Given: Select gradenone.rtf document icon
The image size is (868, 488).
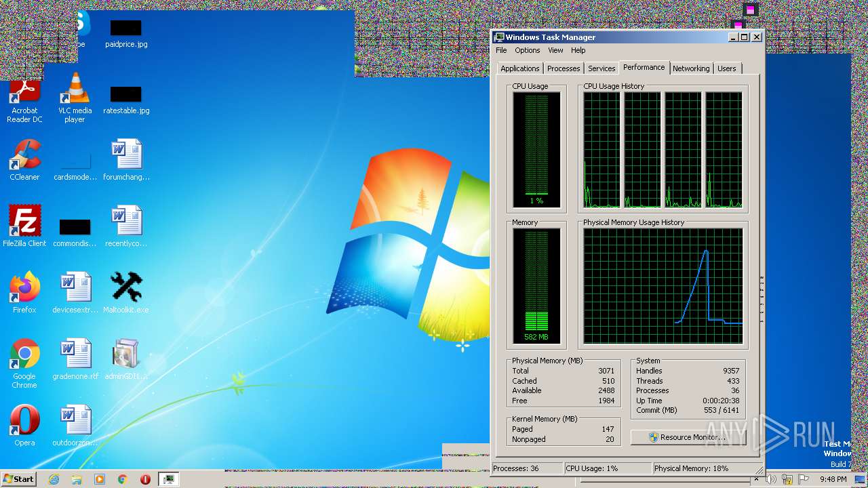Looking at the screenshot, I should (x=75, y=359).
